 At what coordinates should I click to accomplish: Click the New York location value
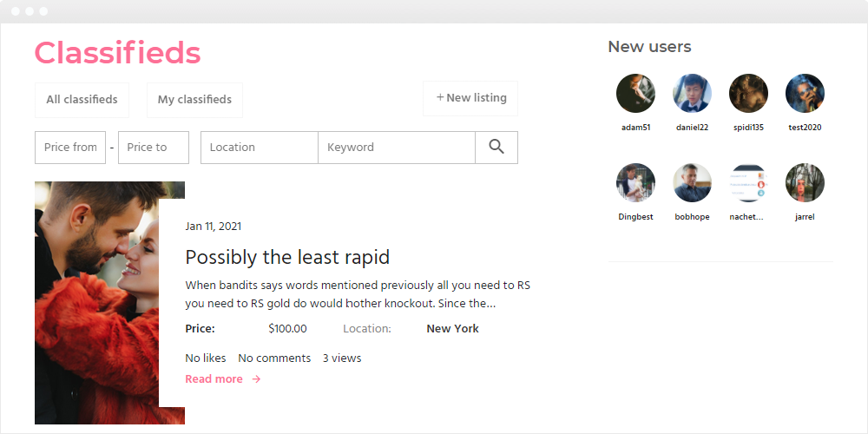[452, 329]
